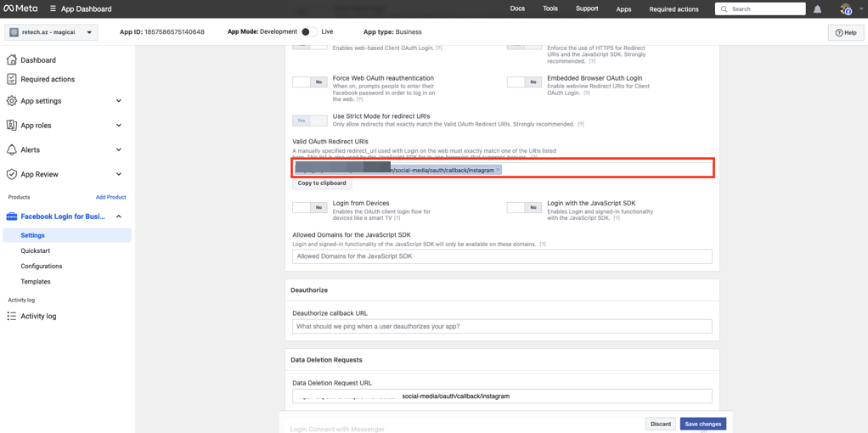This screenshot has width=868, height=433.
Task: Collapse Facebook Login for Business menu
Action: (118, 216)
